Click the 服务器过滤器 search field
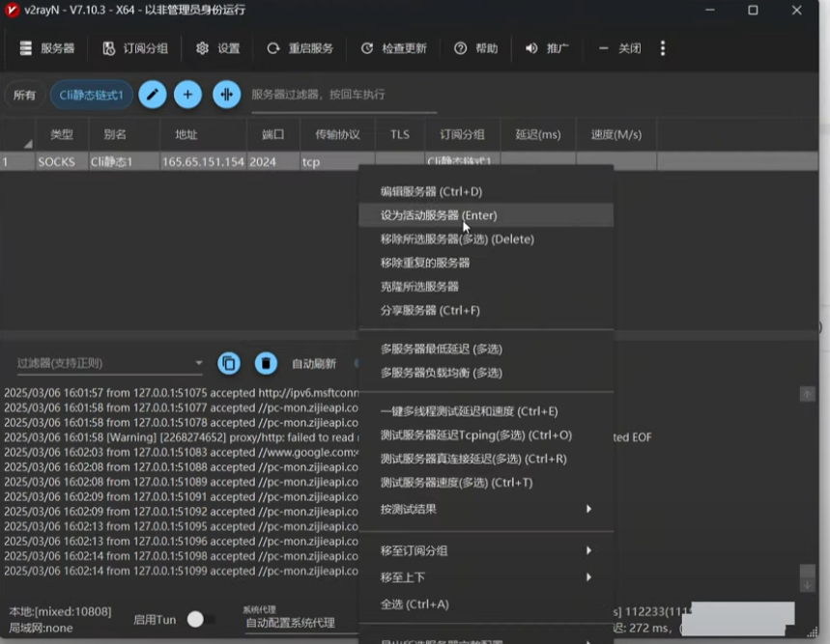The height and width of the screenshot is (644, 830). click(343, 95)
